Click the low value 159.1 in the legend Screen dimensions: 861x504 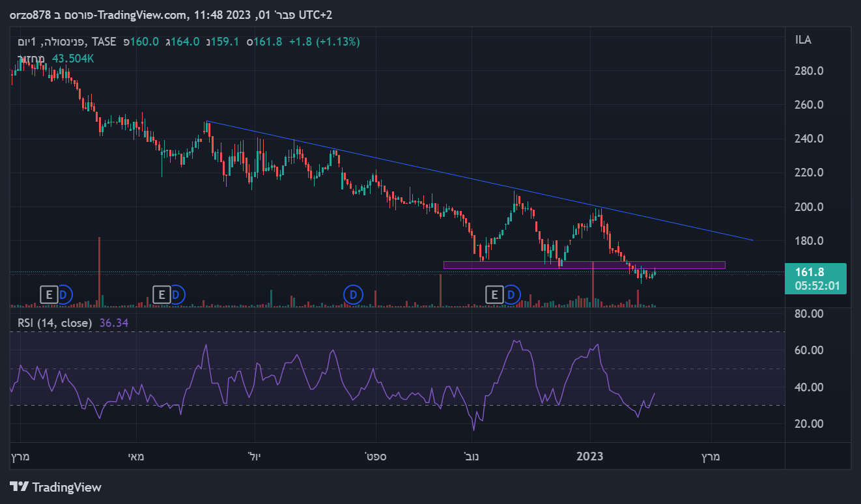[225, 42]
